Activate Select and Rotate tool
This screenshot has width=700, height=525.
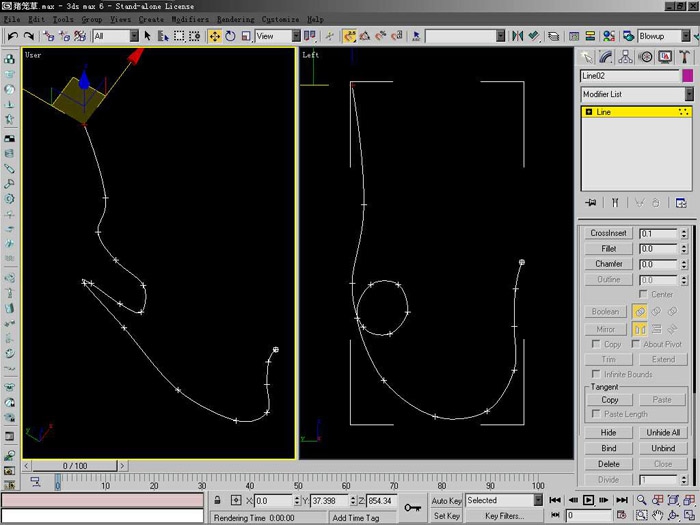pyautogui.click(x=230, y=36)
